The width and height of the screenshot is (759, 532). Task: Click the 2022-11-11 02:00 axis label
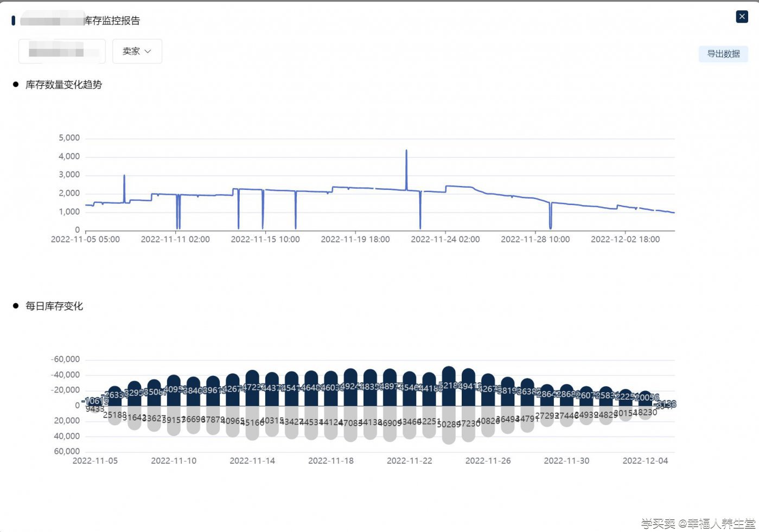coord(175,239)
